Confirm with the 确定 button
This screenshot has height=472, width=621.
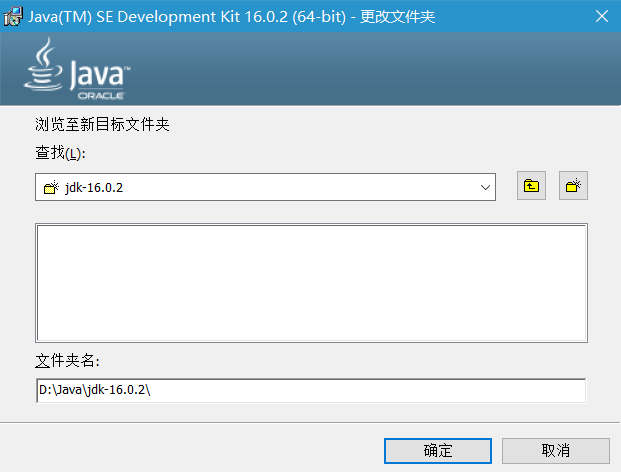(438, 451)
